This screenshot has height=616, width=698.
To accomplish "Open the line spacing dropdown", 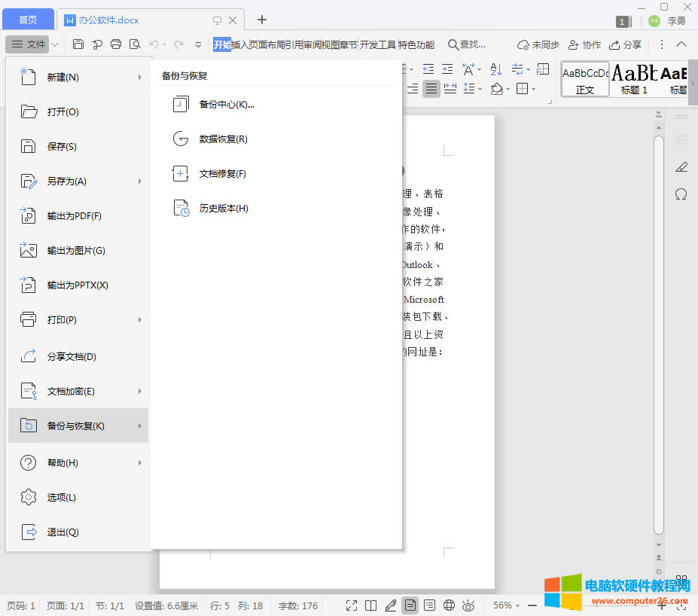I will click(479, 88).
